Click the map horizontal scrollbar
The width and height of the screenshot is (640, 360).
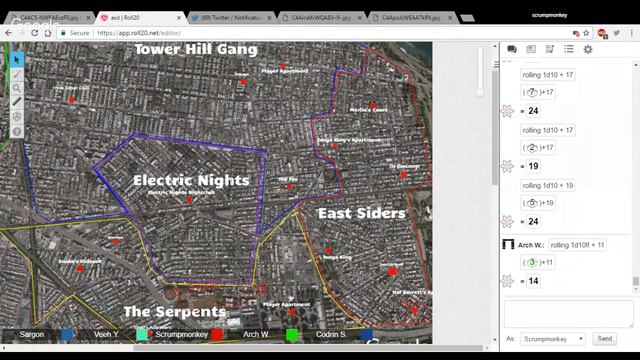[308, 348]
